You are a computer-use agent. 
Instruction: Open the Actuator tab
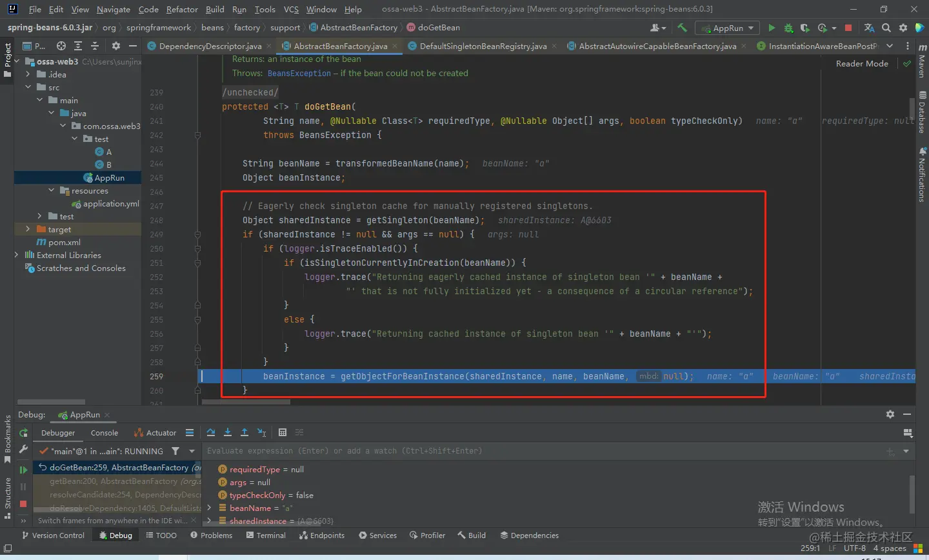click(x=155, y=433)
